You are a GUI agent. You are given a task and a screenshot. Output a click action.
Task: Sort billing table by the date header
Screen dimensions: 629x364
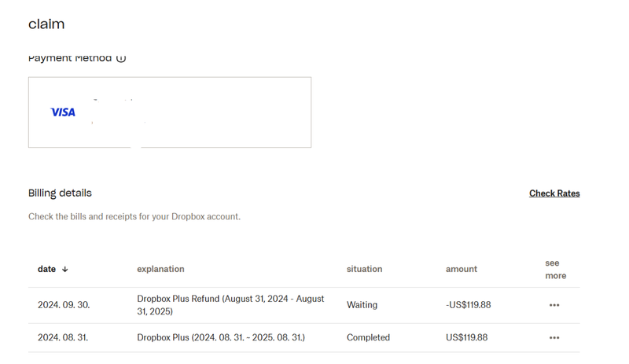click(46, 269)
